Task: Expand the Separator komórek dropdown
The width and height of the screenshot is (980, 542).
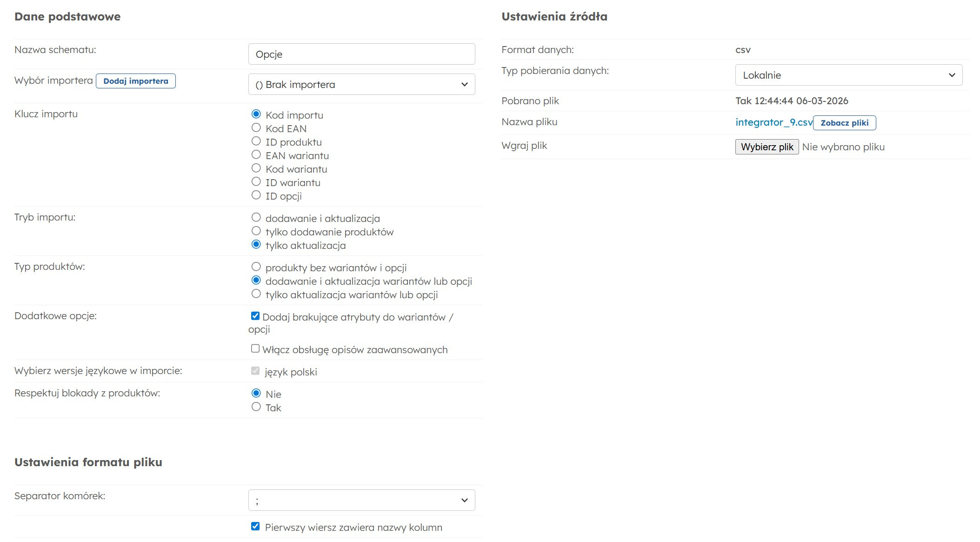Action: click(x=361, y=500)
